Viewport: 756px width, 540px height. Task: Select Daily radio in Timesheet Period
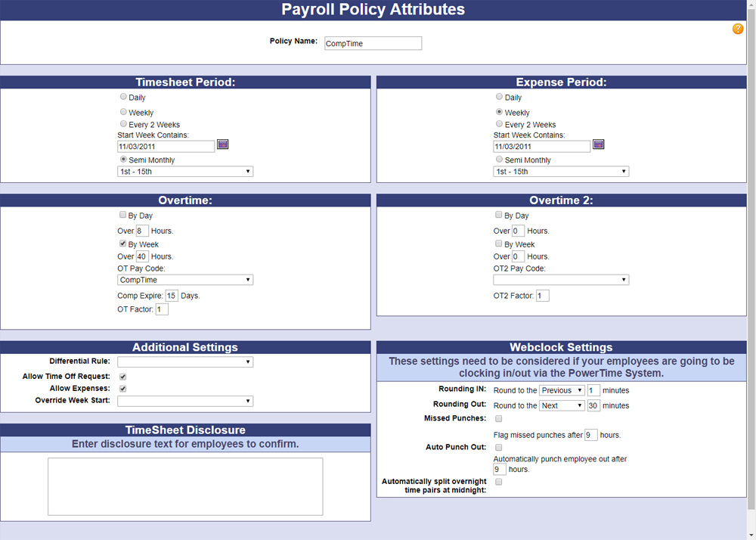tap(123, 97)
